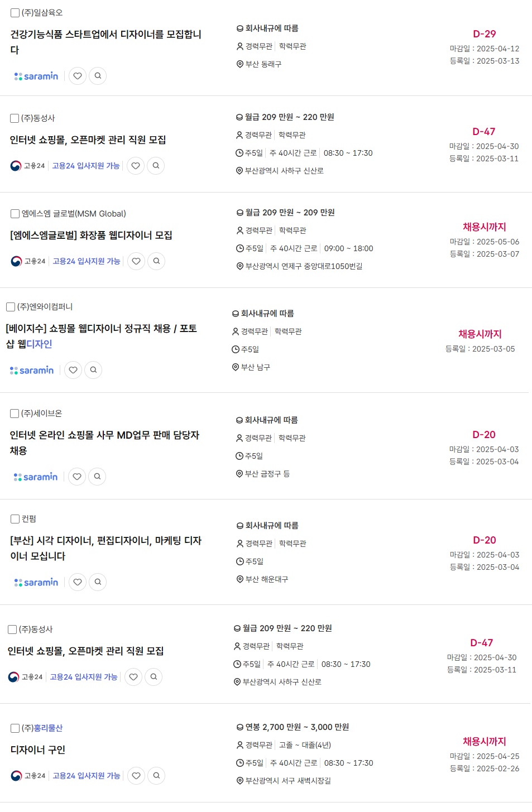Click magnifier icon on 홀리물산 디자이너 구인 listing
The image size is (532, 812).
(x=156, y=775)
